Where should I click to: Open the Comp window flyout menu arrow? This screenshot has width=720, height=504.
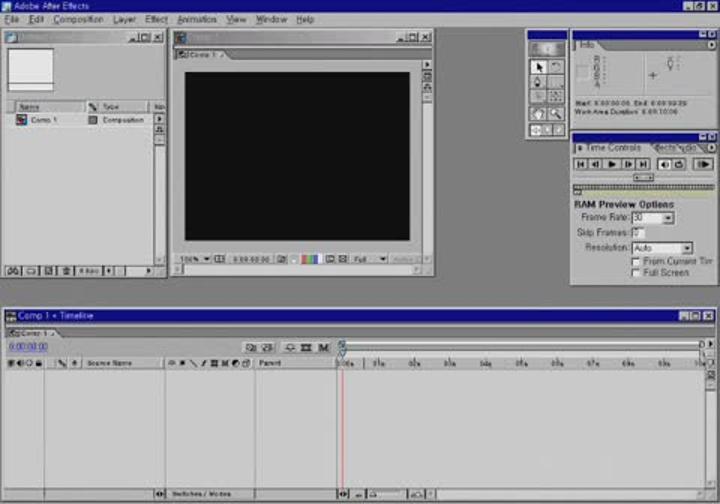[x=427, y=64]
